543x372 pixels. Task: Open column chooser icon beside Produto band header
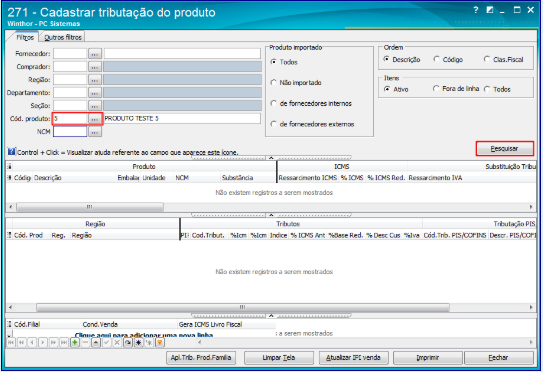point(9,167)
